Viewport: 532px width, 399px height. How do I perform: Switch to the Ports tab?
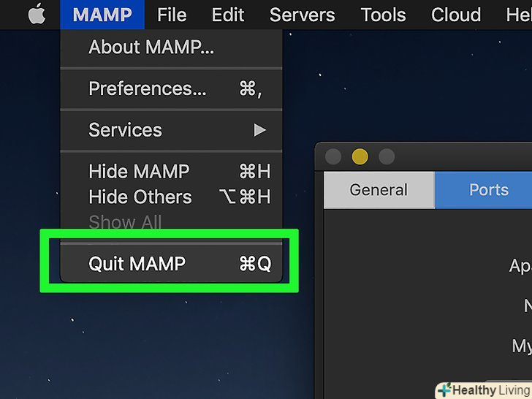click(x=488, y=191)
